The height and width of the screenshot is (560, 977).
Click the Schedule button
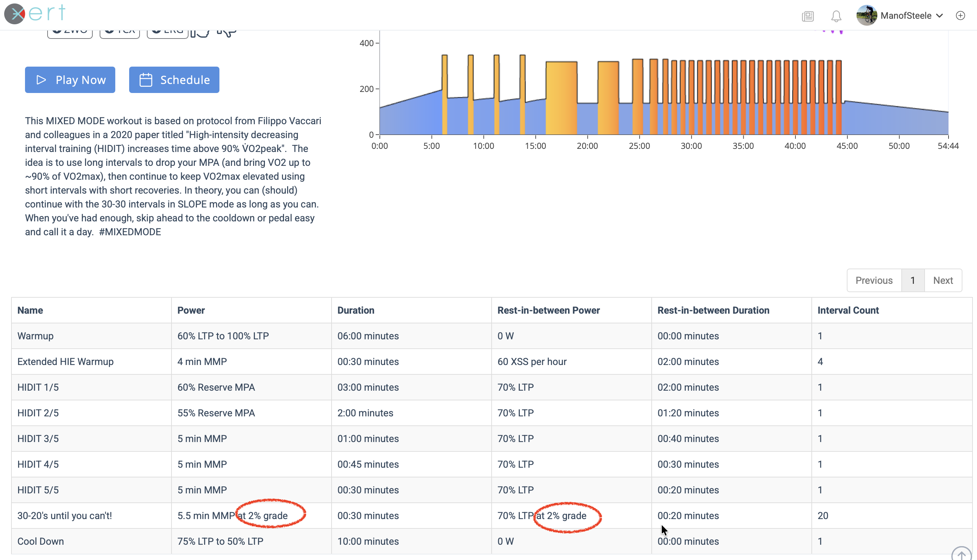(x=174, y=79)
